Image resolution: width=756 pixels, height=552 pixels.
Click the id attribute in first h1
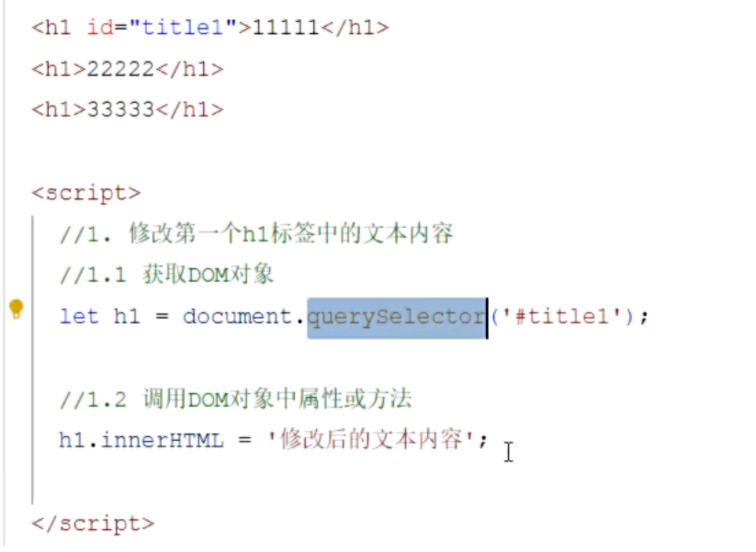100,27
